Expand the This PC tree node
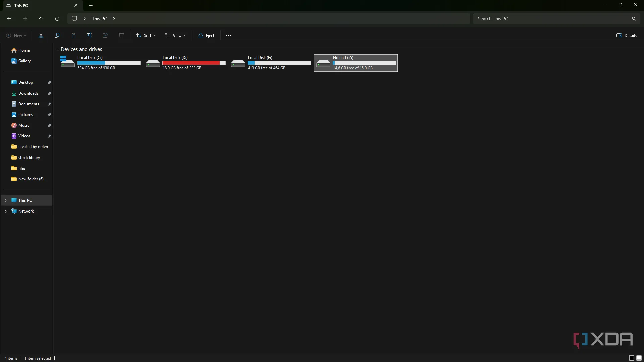 point(5,200)
